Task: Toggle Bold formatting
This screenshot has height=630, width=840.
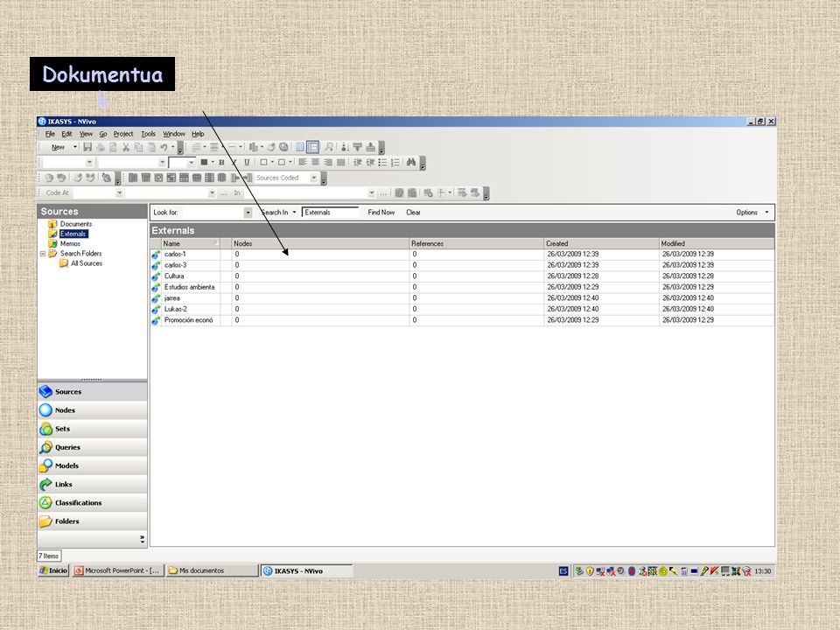Action: (x=221, y=163)
